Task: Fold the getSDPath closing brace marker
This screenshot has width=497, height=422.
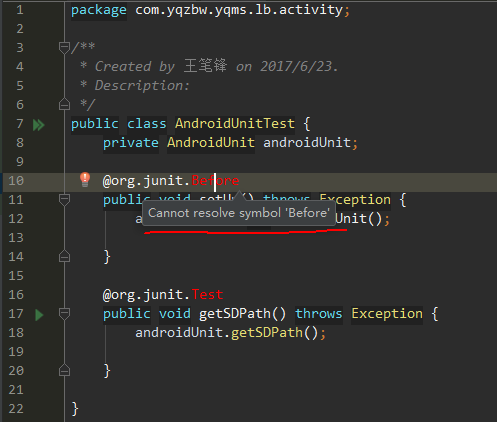Action: (64, 370)
